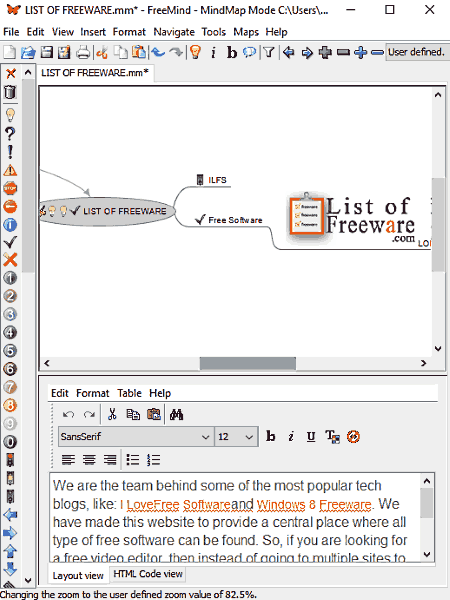Click the dark plus unfold icon
The height and width of the screenshot is (600, 450).
(325, 52)
